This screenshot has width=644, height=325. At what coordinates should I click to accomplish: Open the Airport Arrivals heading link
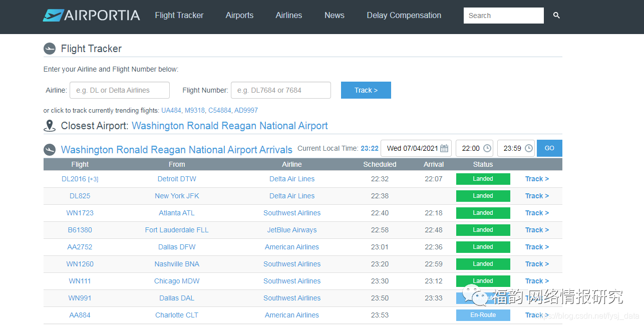pyautogui.click(x=177, y=150)
